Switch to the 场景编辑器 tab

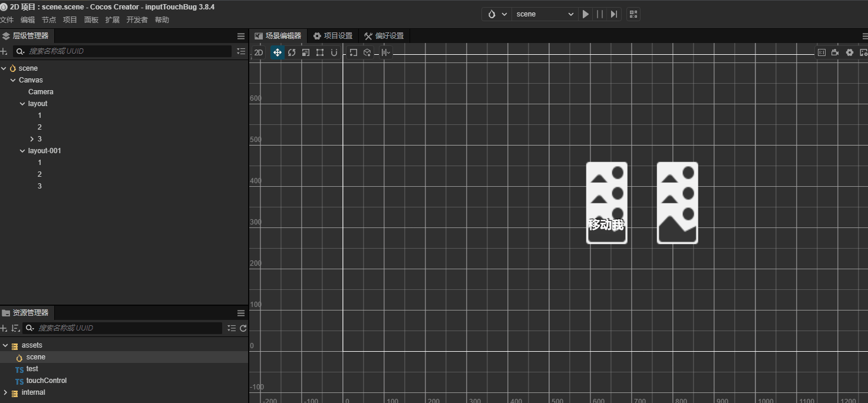pyautogui.click(x=278, y=36)
